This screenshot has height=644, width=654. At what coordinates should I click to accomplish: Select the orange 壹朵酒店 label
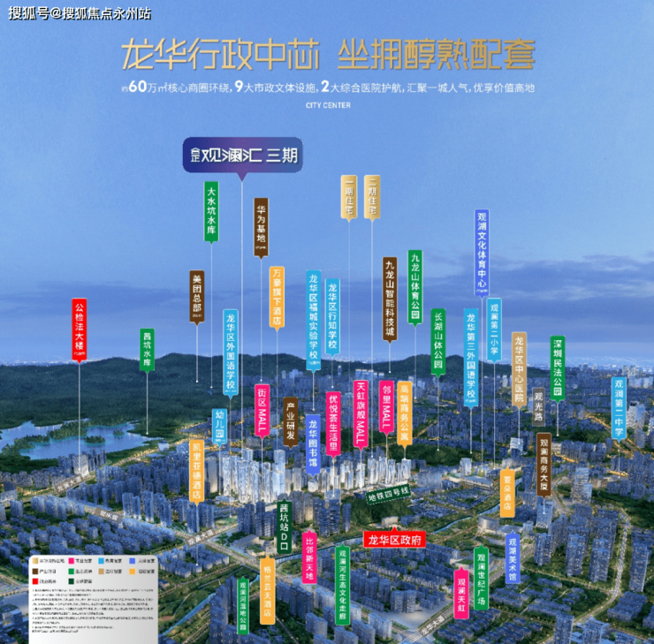pyautogui.click(x=507, y=493)
